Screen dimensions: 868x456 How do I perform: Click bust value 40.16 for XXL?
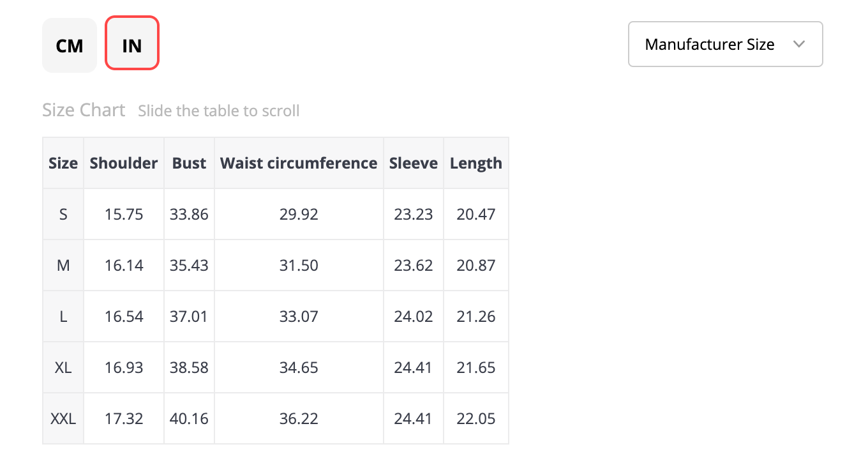tap(189, 418)
